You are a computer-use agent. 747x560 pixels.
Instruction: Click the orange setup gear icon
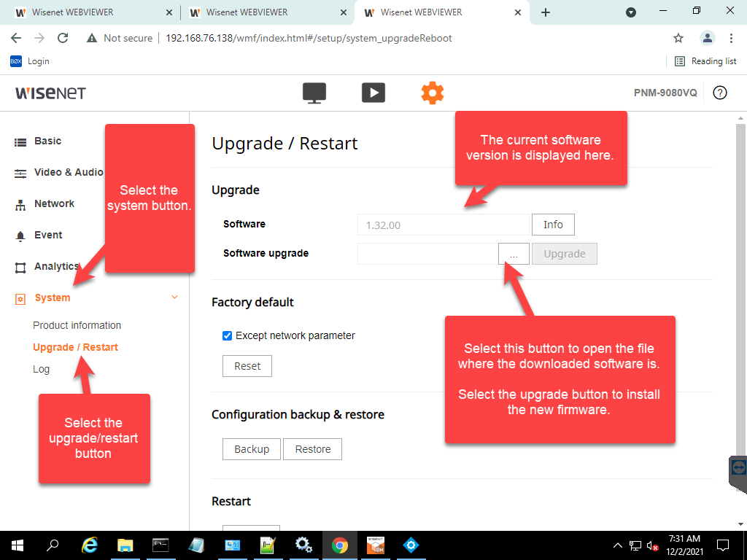click(x=432, y=93)
